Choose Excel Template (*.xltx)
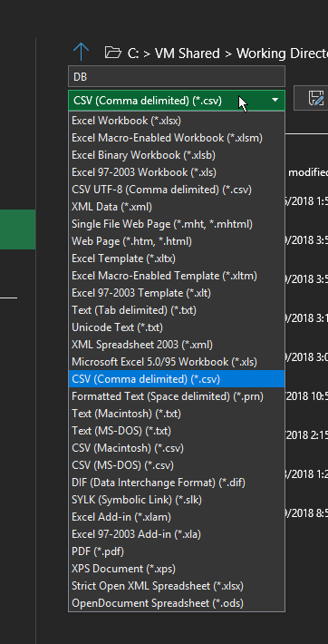The height and width of the screenshot is (644, 328). (177, 259)
